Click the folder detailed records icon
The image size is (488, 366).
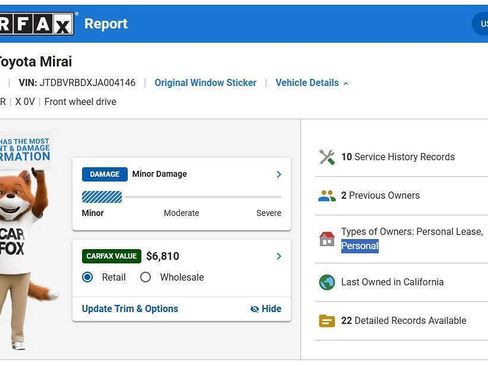[327, 321]
